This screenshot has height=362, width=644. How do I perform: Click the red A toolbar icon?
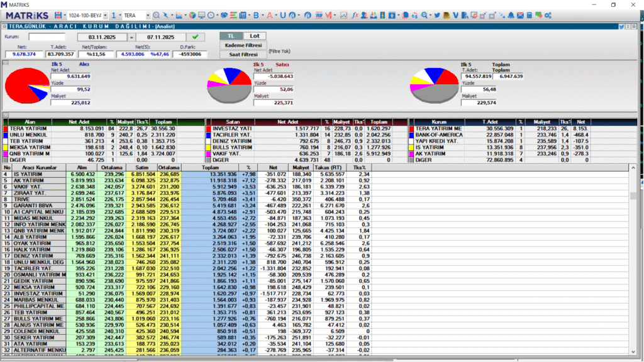(x=269, y=15)
